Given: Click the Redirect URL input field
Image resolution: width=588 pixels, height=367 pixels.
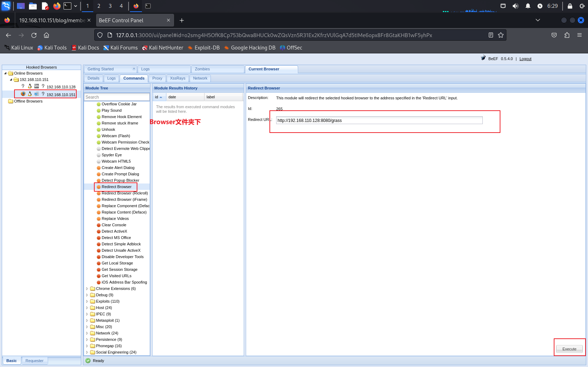Looking at the screenshot, I should [x=379, y=120].
